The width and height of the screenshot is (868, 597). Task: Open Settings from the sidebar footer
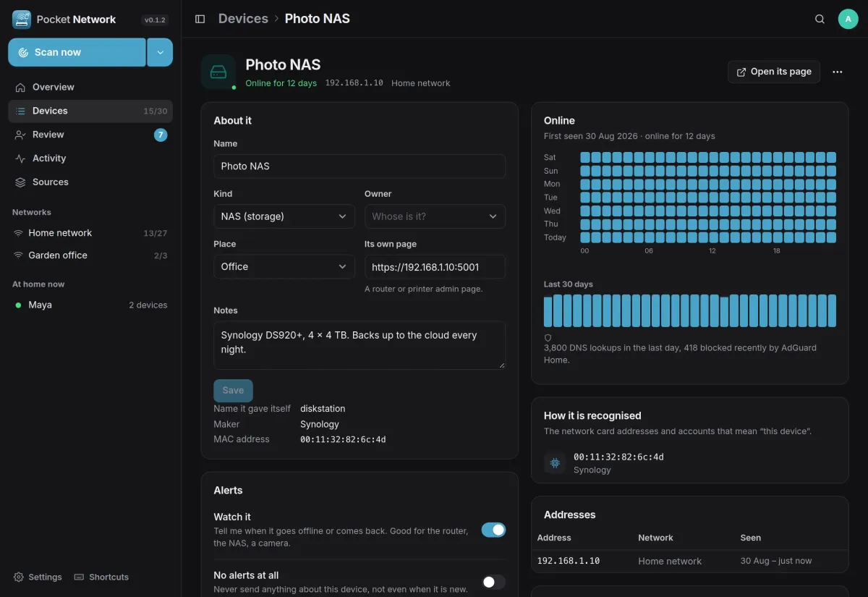[38, 577]
